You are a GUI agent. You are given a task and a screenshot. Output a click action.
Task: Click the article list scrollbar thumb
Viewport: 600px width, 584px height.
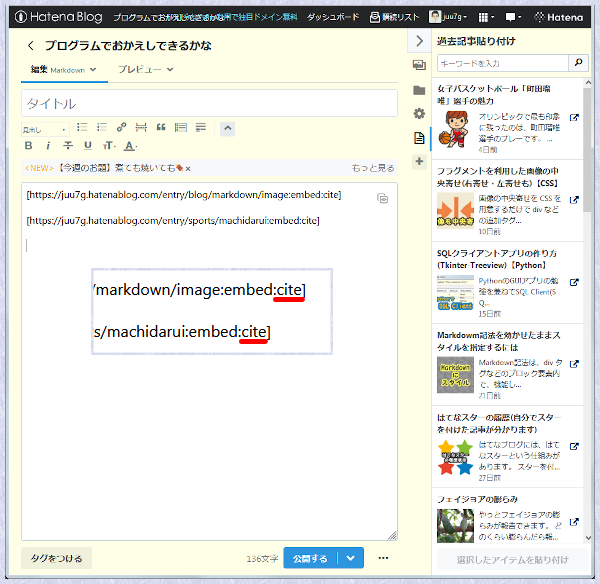click(x=588, y=150)
